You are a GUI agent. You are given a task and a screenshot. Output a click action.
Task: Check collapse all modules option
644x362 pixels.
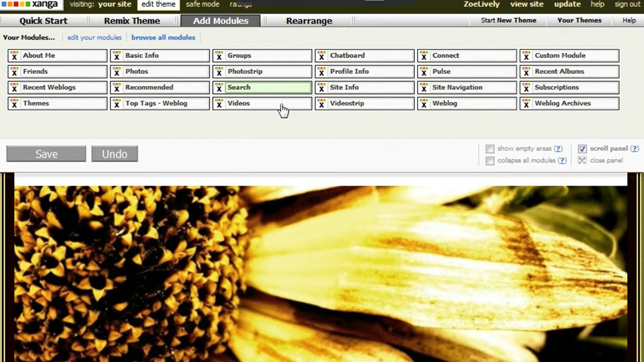490,161
